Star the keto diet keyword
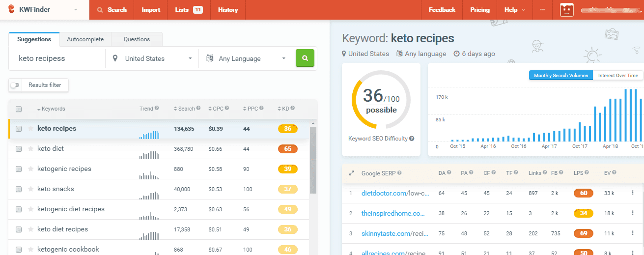Image resolution: width=644 pixels, height=255 pixels. 31,149
